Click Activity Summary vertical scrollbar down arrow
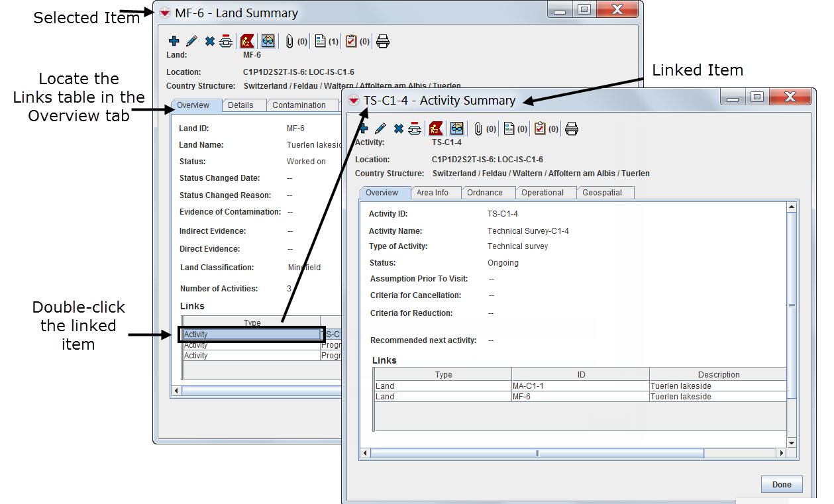 pos(791,442)
